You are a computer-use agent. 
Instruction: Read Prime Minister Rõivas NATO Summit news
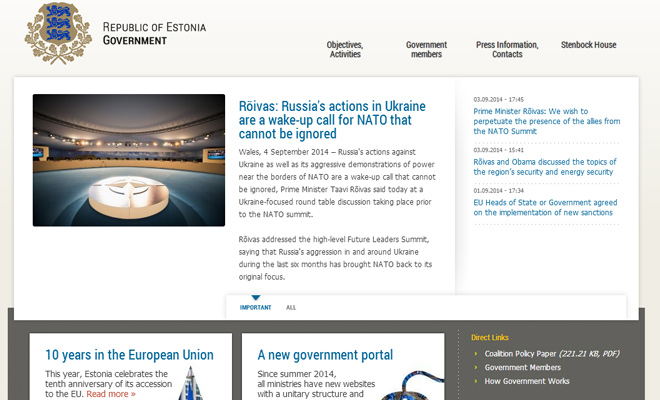click(547, 121)
